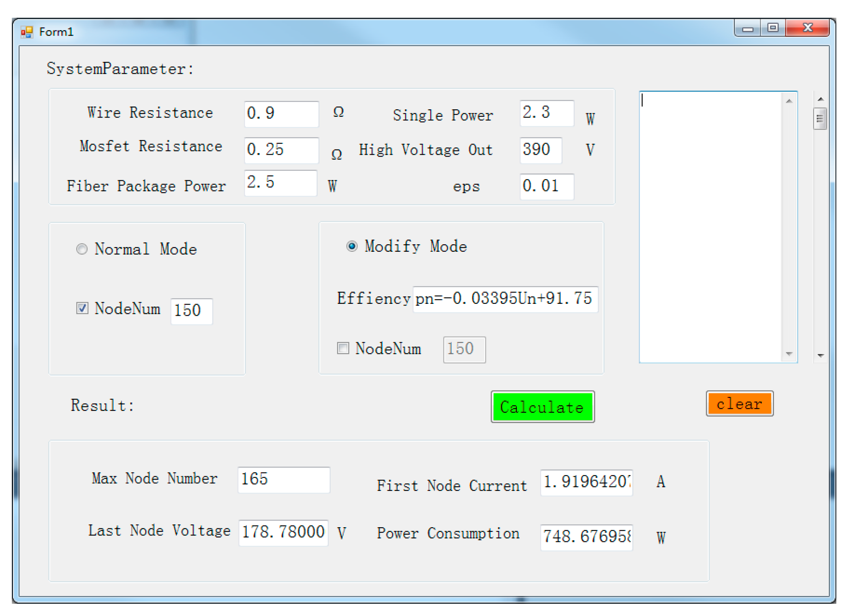The height and width of the screenshot is (616, 847).
Task: Select the Modify Mode radio button
Action: pyautogui.click(x=353, y=246)
